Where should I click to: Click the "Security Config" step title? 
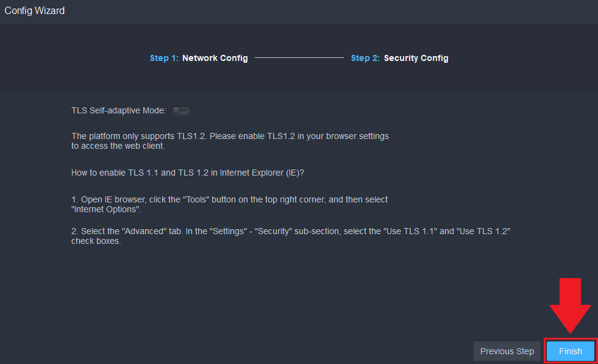(x=416, y=59)
